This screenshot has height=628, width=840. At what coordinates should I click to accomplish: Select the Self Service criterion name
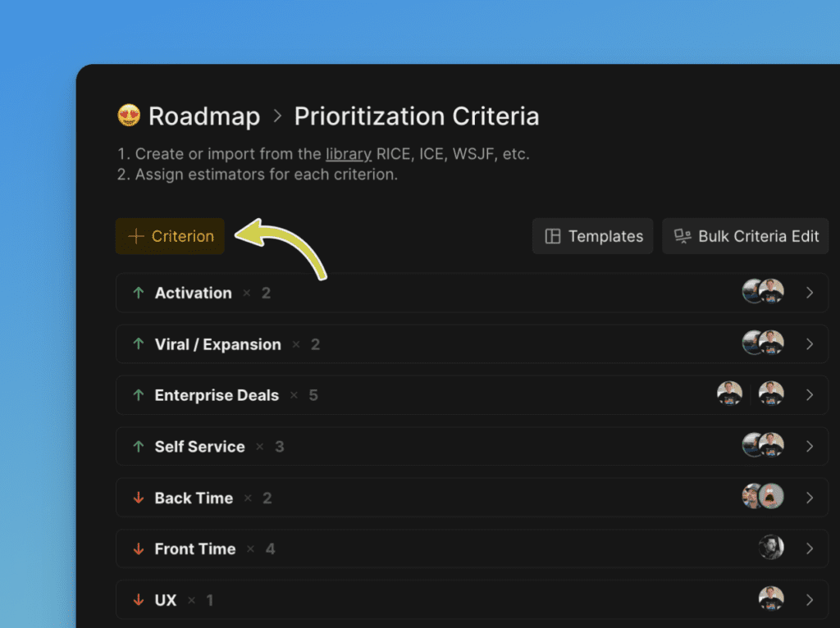click(x=199, y=447)
